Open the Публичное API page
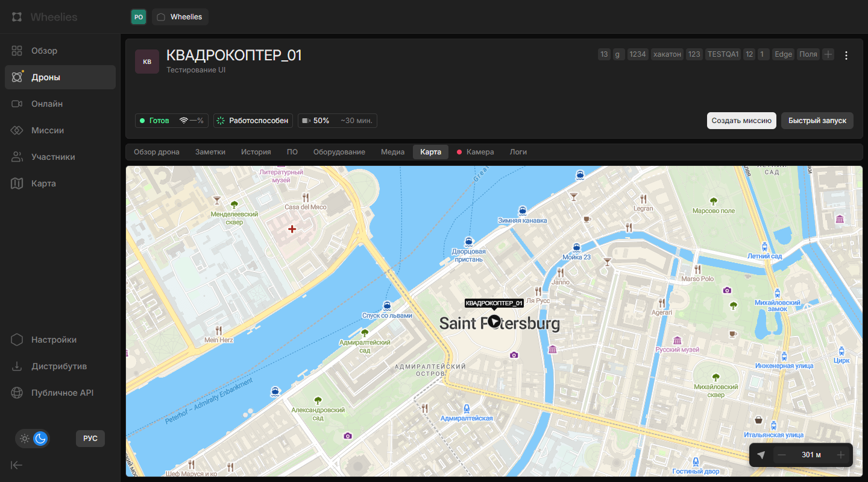Viewport: 868px width, 482px height. pos(62,393)
